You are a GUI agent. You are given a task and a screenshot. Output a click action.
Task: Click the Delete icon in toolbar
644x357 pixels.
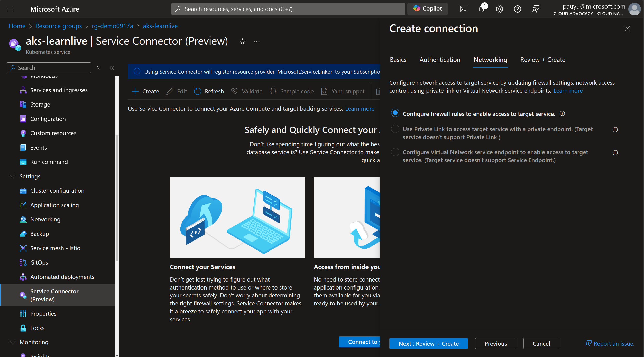[x=378, y=91]
